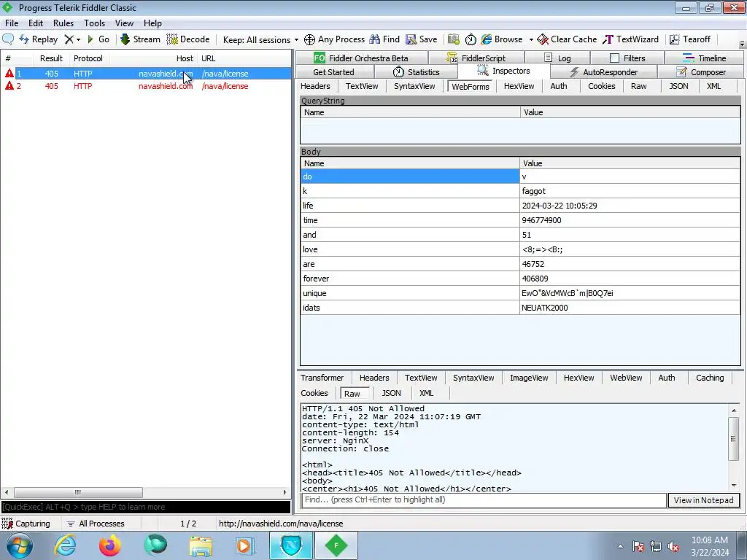Open the Rules menu
The image size is (747, 560).
pyautogui.click(x=63, y=23)
